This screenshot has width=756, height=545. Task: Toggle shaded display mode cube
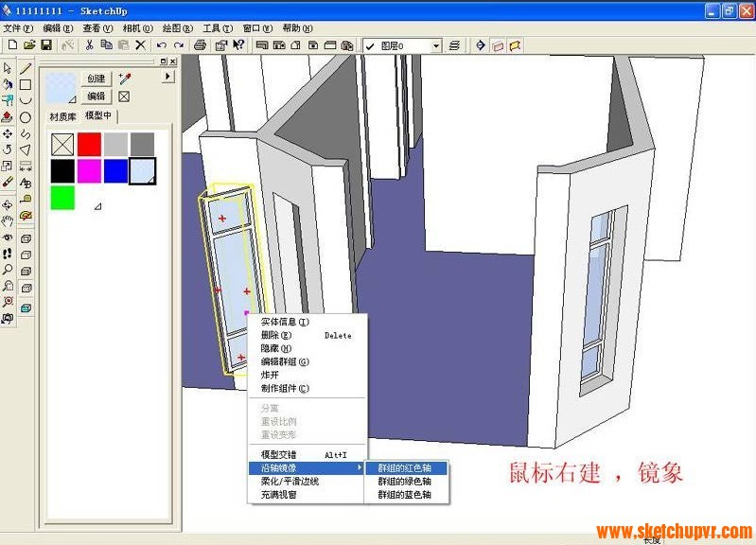26,271
